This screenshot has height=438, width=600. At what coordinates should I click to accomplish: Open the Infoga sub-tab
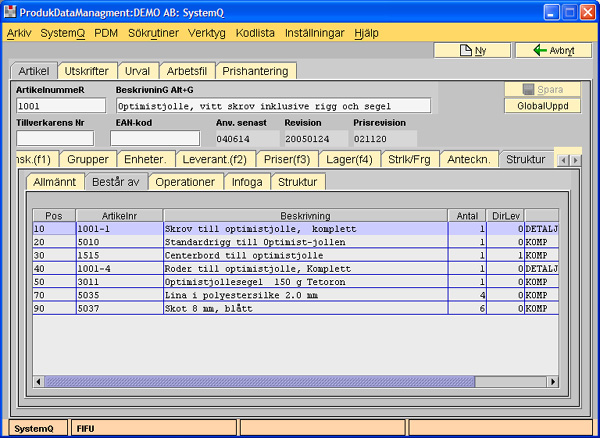(247, 182)
